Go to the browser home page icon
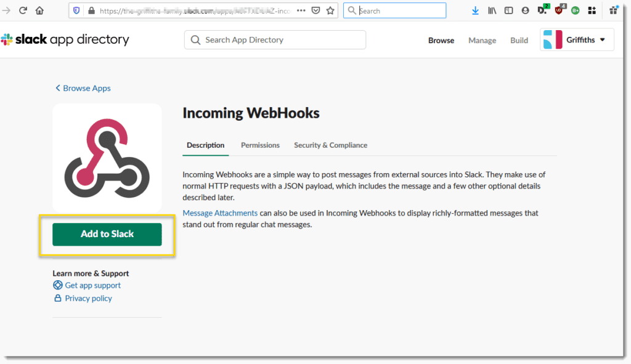The height and width of the screenshot is (364, 631). pyautogui.click(x=39, y=10)
